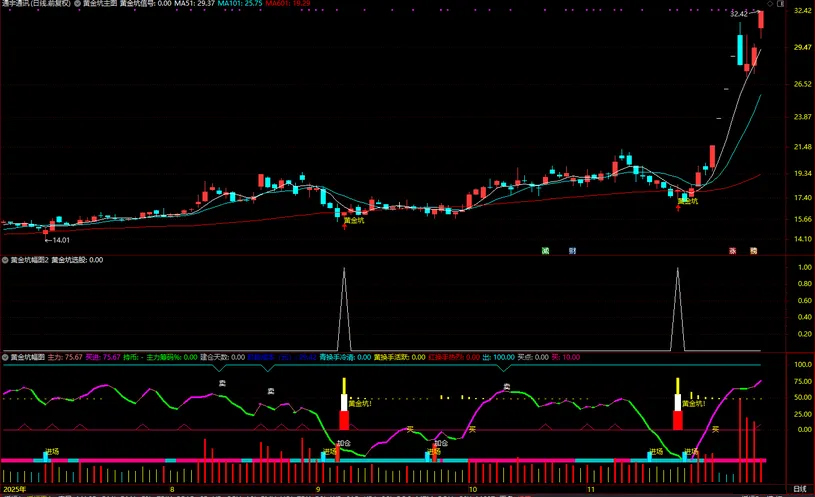Click the blue 财 event marker icon
The height and width of the screenshot is (497, 815).
(572, 250)
